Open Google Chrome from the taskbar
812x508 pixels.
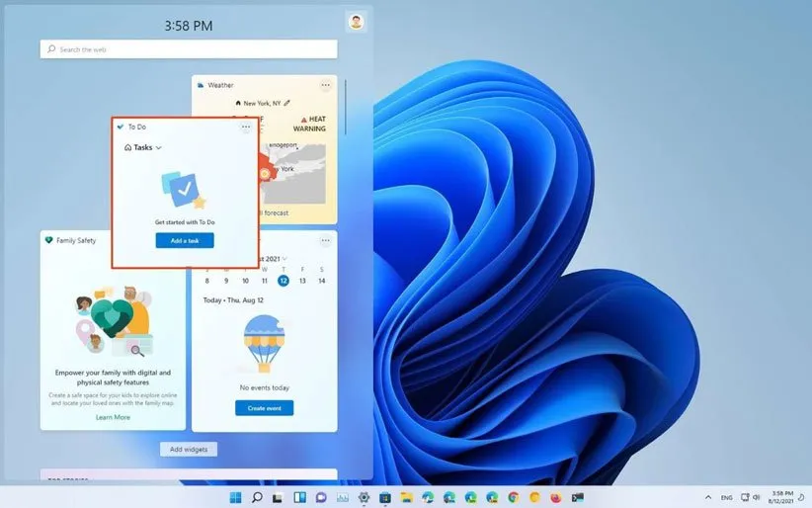[513, 497]
